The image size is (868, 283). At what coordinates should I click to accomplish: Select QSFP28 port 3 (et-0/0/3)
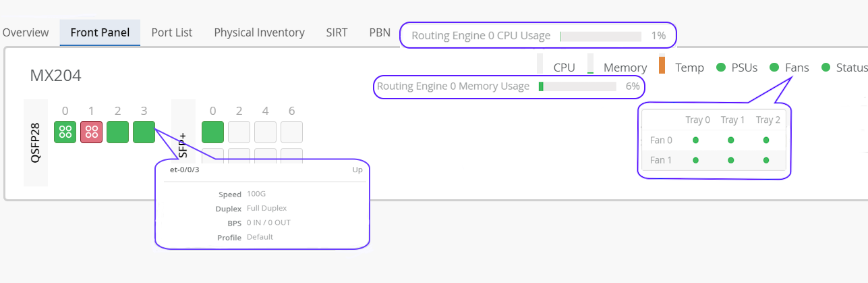click(144, 132)
